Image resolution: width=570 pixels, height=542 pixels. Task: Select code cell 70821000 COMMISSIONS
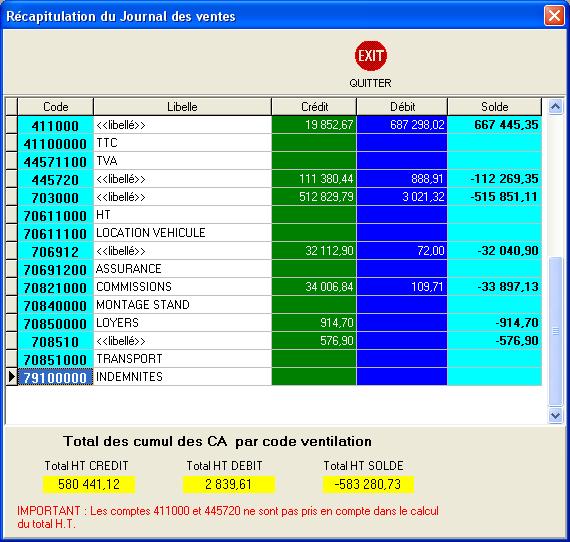(x=55, y=287)
